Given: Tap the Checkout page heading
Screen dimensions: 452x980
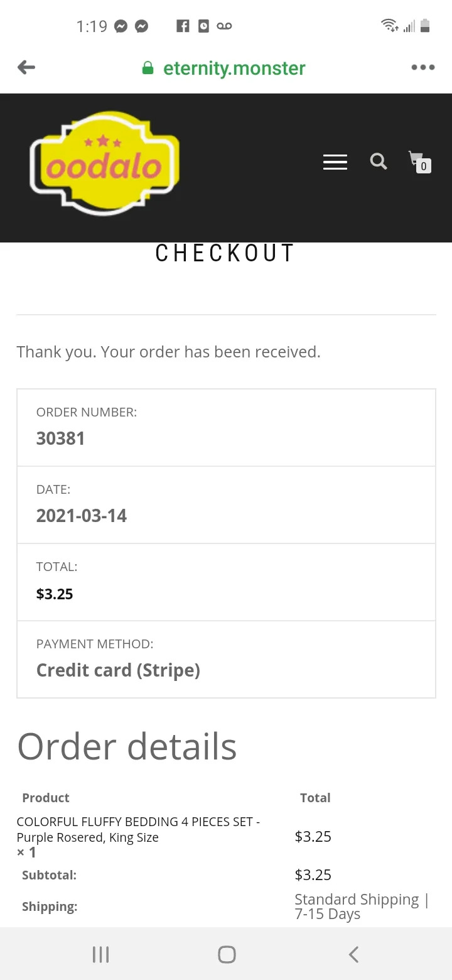Looking at the screenshot, I should coord(225,253).
